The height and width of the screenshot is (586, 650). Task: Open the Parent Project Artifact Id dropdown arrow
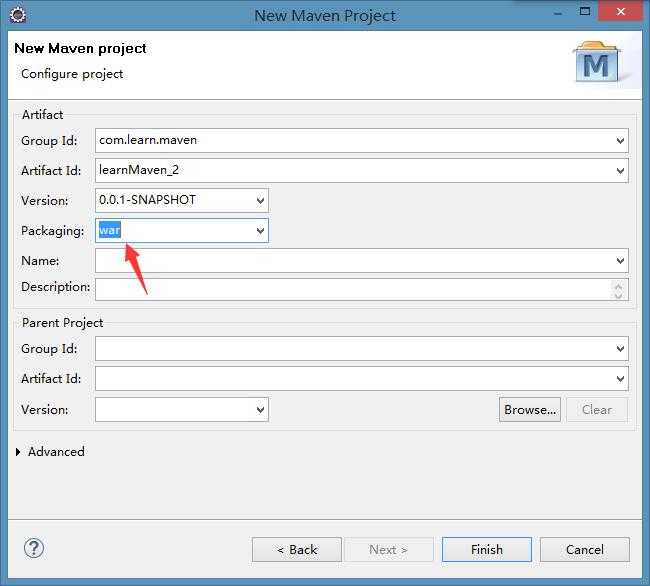[620, 379]
